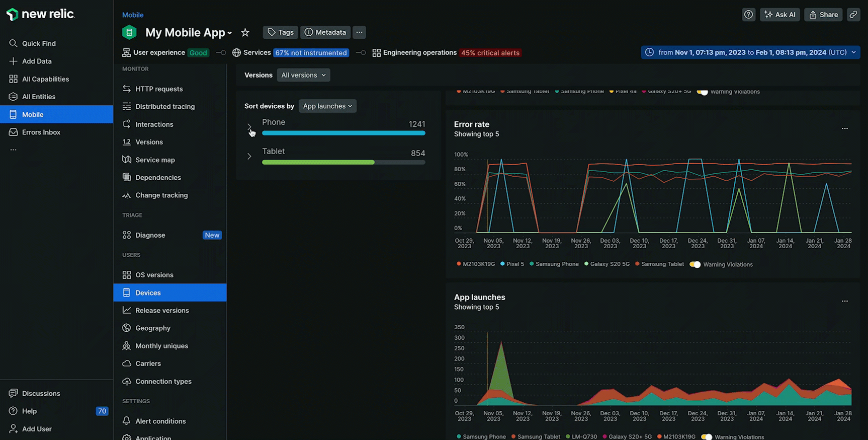Click the favorite star next to My Mobile App
Image resolution: width=868 pixels, height=440 pixels.
pos(245,33)
